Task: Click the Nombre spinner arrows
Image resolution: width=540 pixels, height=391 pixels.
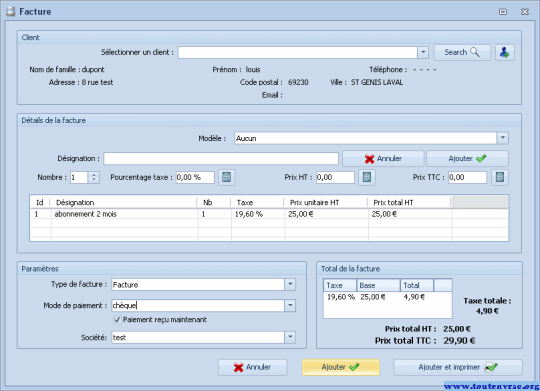Action: 94,177
